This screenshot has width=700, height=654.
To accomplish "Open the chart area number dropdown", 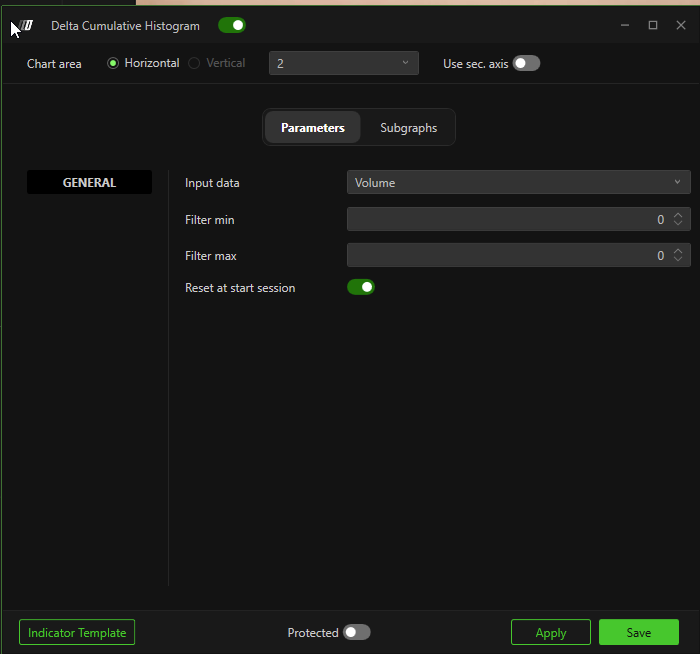I will (343, 63).
